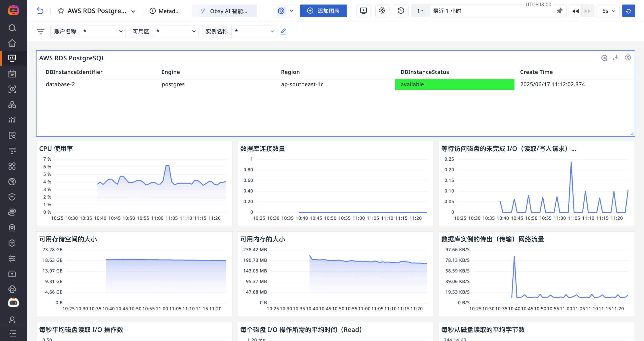
Task: Open the history clock icon
Action: pyautogui.click(x=401, y=11)
